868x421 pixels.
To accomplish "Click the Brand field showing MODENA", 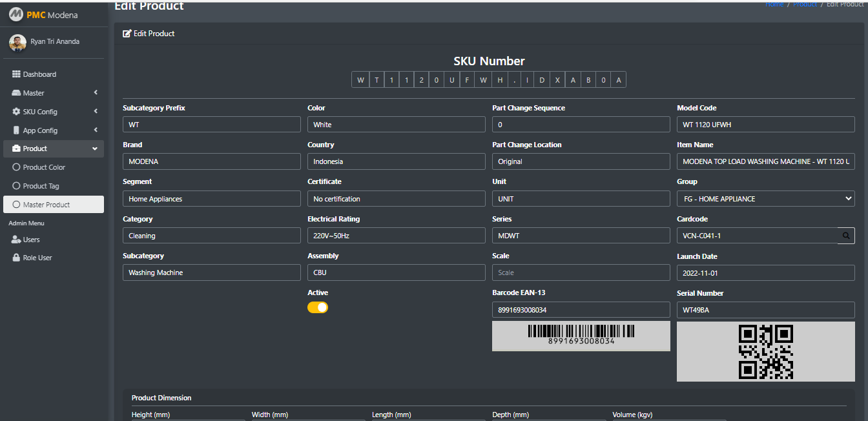I will 212,161.
